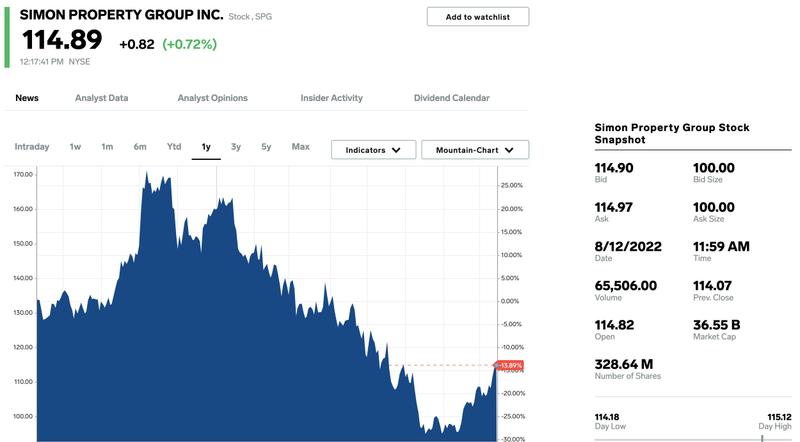The image size is (800, 442).
Task: Click the 114.90 Bid value
Action: click(x=614, y=168)
